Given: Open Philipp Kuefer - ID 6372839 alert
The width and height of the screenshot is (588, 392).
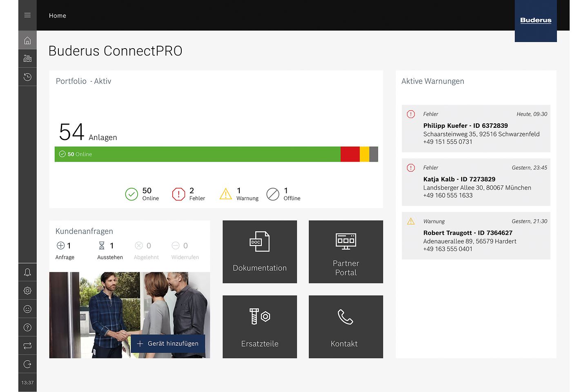Looking at the screenshot, I should pyautogui.click(x=476, y=129).
